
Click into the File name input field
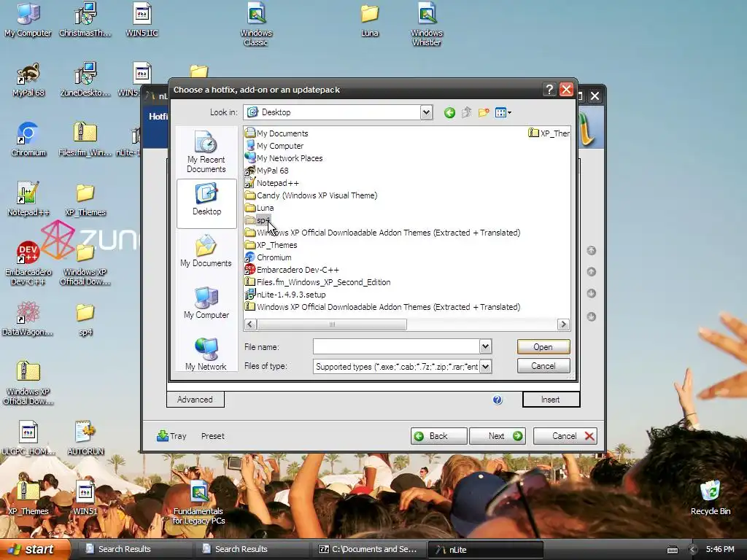396,346
